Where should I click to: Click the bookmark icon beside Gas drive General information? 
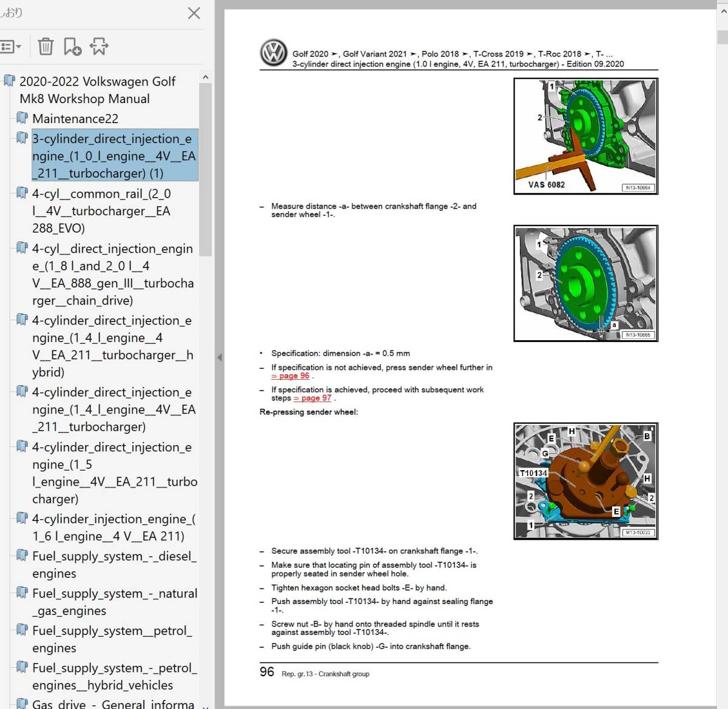(22, 704)
